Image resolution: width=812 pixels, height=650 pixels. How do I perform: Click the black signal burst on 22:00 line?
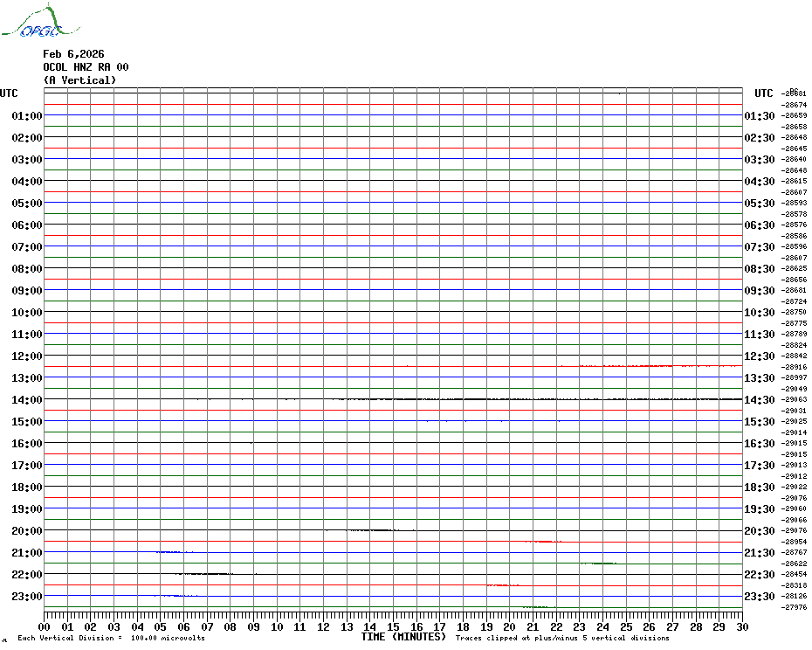pos(205,574)
